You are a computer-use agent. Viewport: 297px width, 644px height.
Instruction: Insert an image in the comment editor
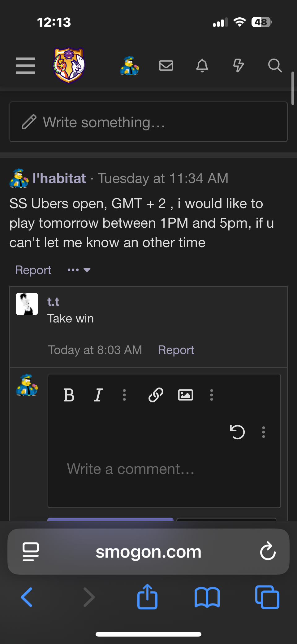pos(186,395)
